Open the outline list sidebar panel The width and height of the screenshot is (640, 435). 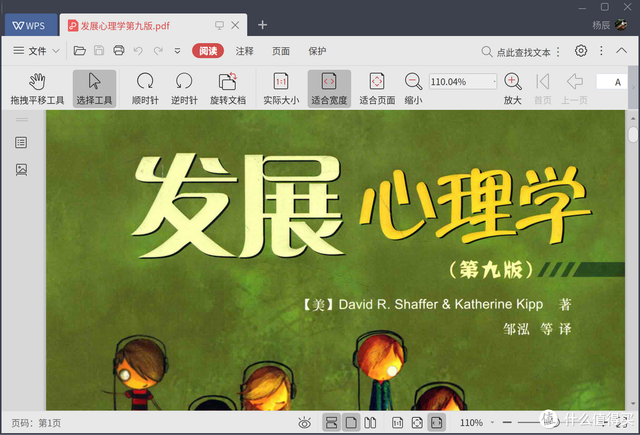21,142
